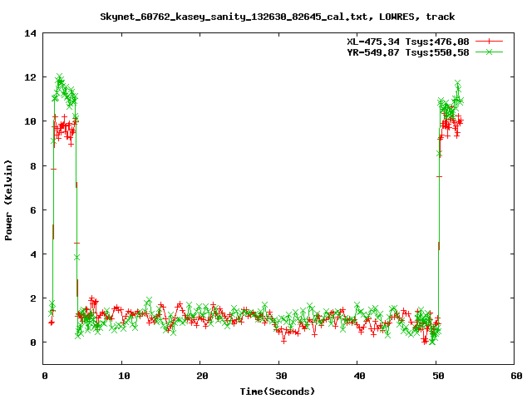Click the plot title beginning Skynet_60762_kasey_sanity
This screenshot has height=399, width=532.
277,17
